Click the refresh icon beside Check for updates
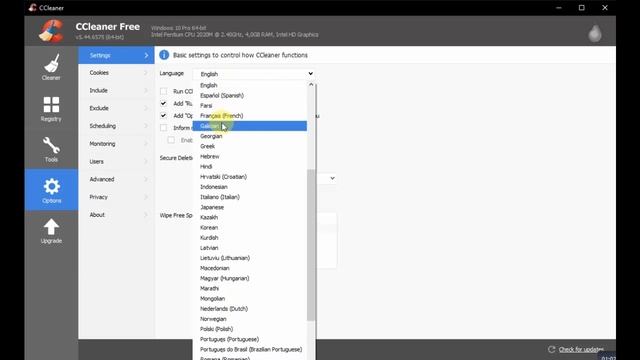Screen dimensions: 640x360 click(551, 349)
